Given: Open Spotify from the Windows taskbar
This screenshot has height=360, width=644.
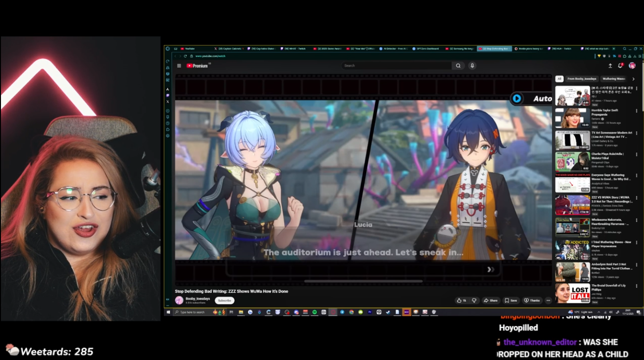Looking at the screenshot, I should pos(315,312).
